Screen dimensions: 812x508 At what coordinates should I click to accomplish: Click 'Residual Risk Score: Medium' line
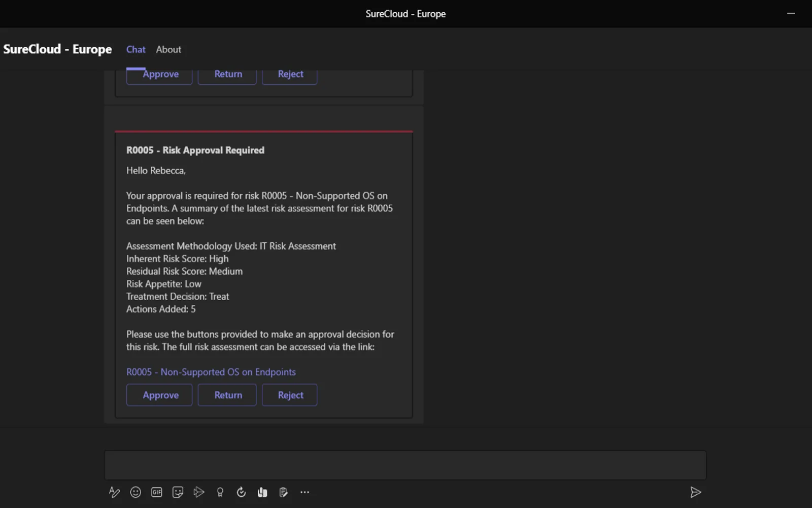(185, 271)
